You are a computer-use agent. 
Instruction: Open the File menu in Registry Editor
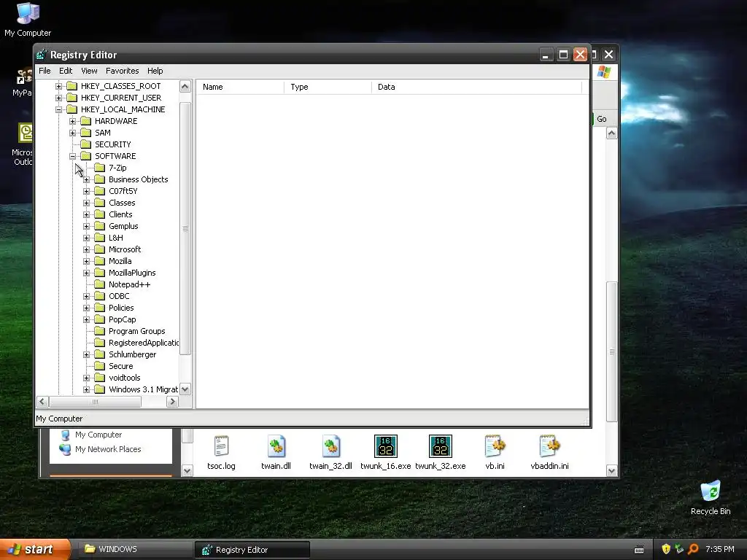[x=44, y=71]
